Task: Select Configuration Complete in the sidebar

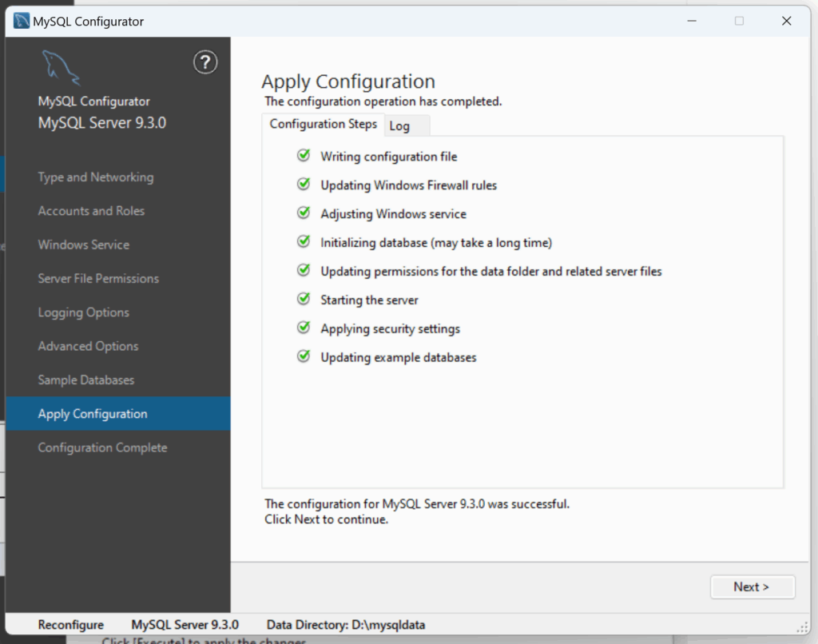Action: [x=102, y=447]
